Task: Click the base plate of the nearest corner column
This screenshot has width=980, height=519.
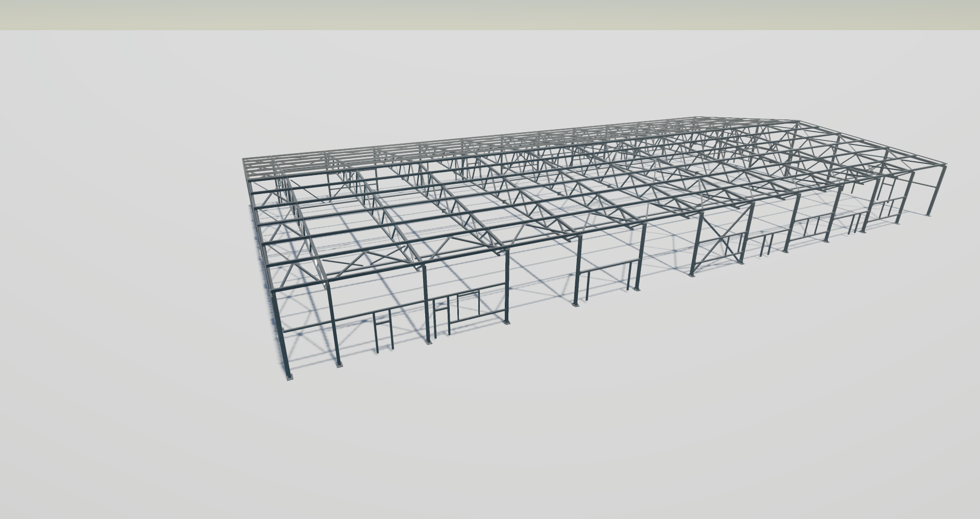Action: click(290, 378)
